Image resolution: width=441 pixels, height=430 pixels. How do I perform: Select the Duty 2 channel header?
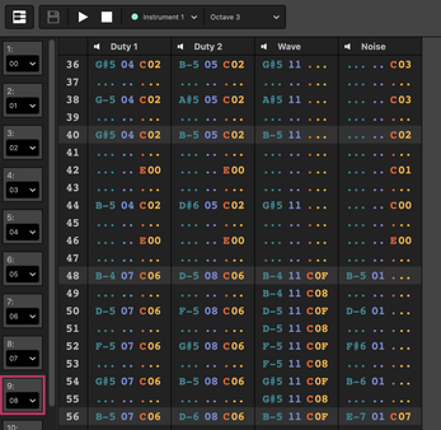213,47
